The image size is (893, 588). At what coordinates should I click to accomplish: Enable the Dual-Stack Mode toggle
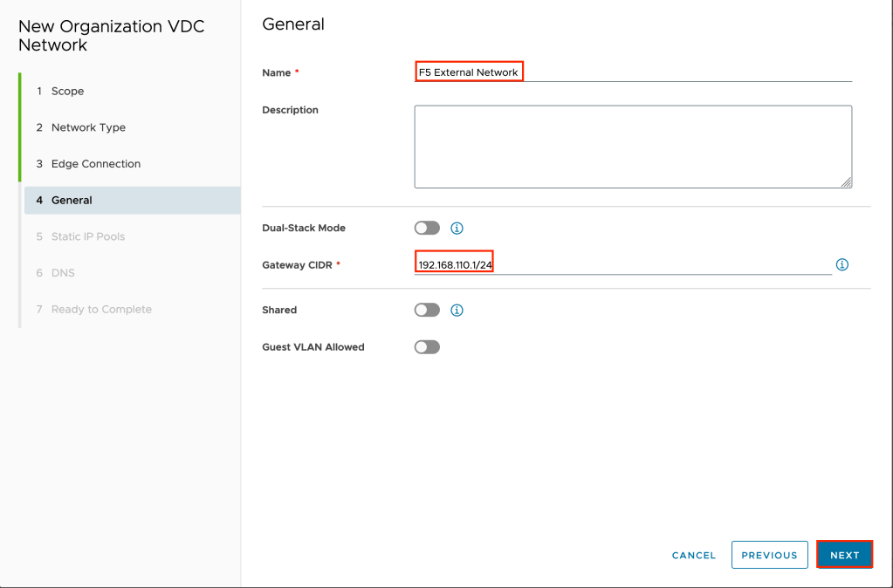[x=427, y=229]
